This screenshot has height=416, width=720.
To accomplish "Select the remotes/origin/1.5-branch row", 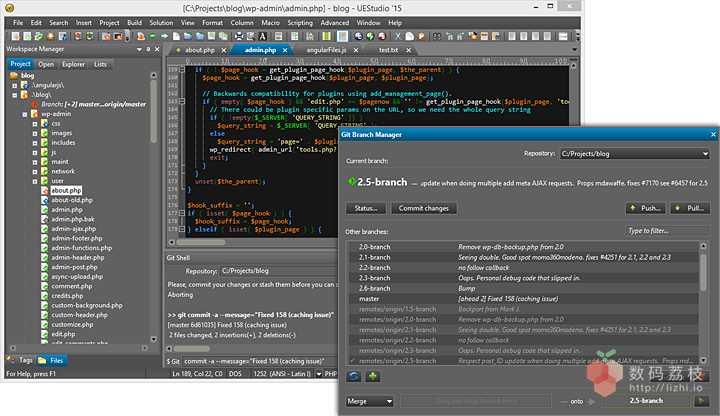I will [523, 309].
